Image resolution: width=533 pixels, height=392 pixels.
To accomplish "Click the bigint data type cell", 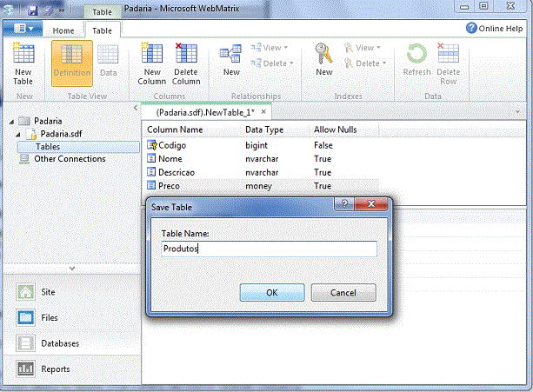I will coord(257,145).
